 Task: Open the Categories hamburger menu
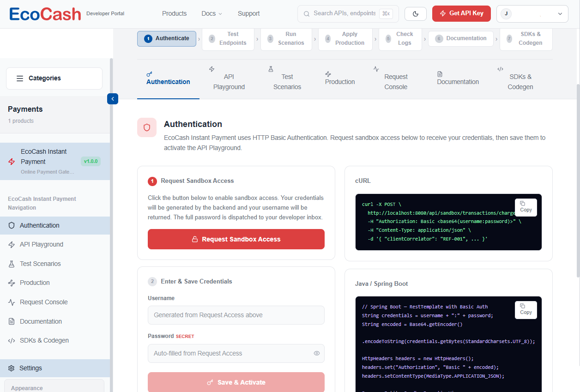[54, 78]
